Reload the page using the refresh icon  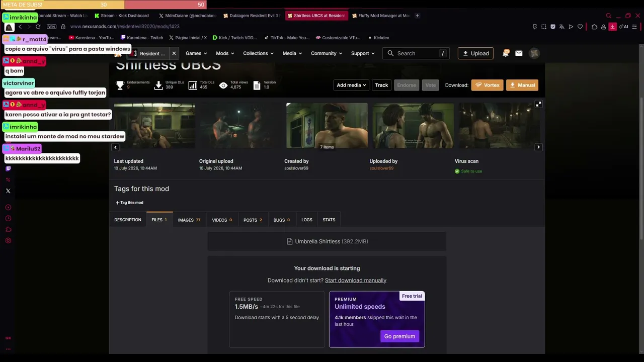pos(38,27)
